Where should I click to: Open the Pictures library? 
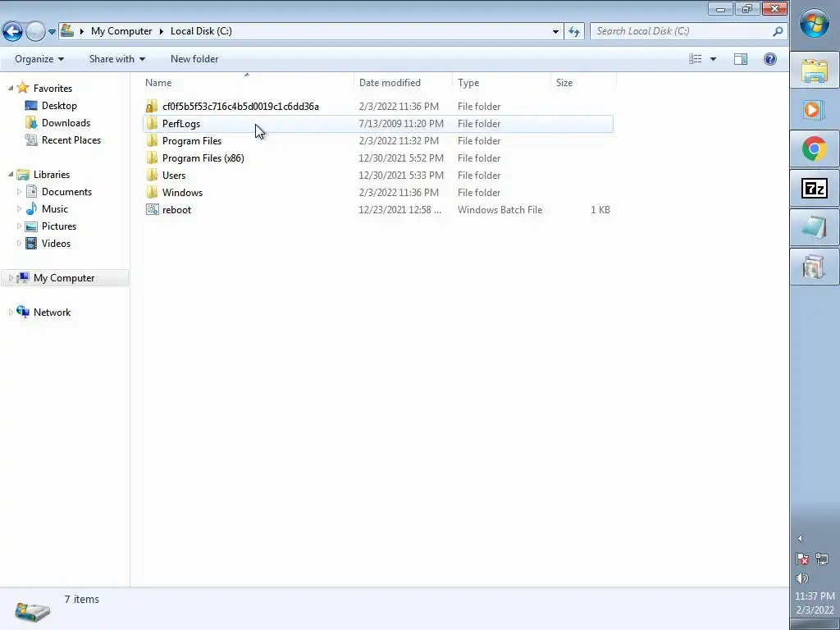[59, 226]
